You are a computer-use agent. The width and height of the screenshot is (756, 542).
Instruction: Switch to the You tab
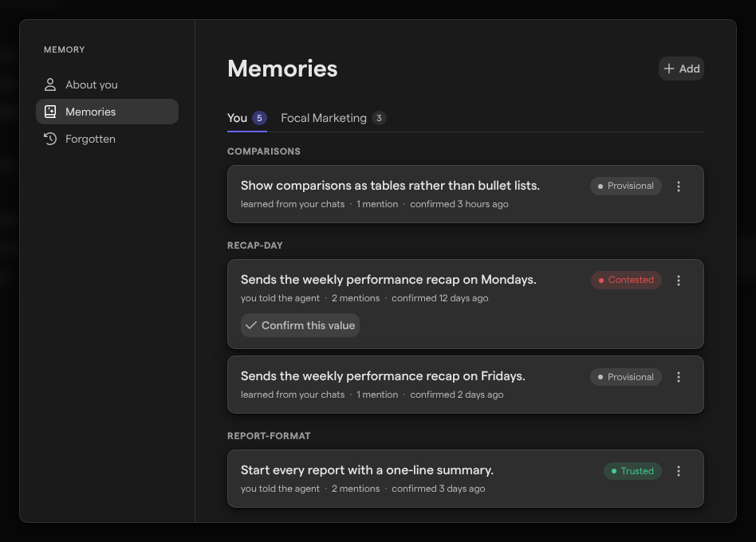(247, 118)
